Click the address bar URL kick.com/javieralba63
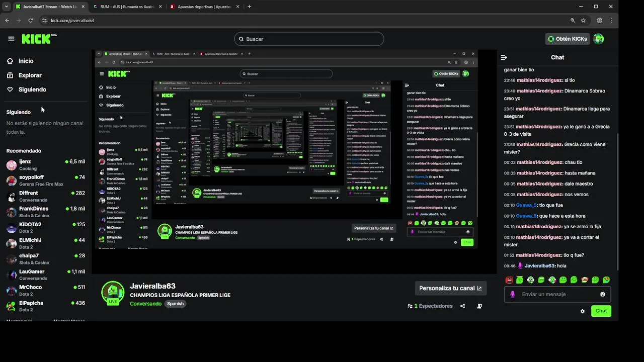This screenshot has width=644, height=362. click(x=72, y=21)
